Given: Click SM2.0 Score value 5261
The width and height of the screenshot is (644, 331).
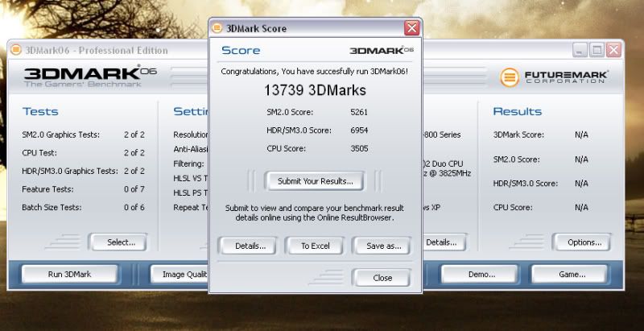Looking at the screenshot, I should tap(360, 112).
